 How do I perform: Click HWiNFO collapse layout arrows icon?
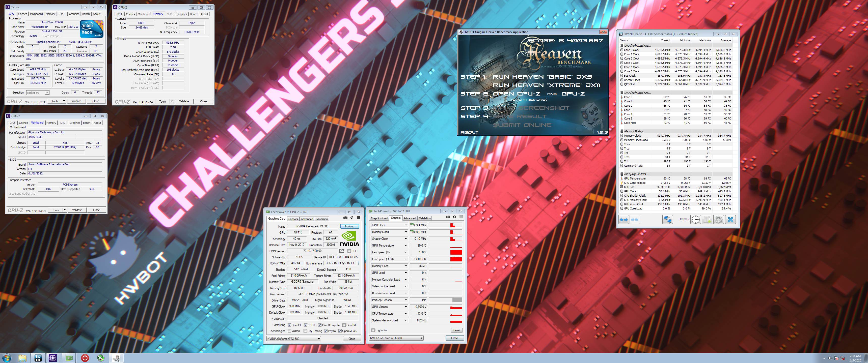(635, 220)
